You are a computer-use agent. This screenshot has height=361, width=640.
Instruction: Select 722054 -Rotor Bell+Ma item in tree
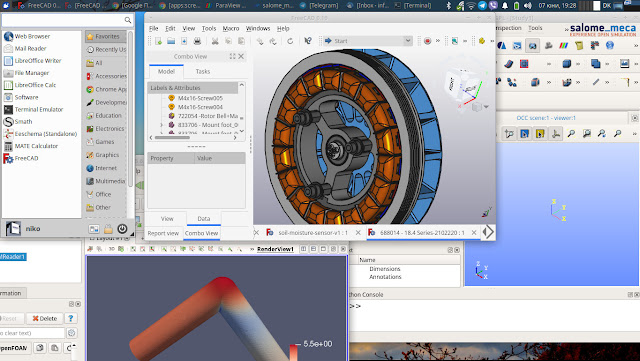point(208,116)
